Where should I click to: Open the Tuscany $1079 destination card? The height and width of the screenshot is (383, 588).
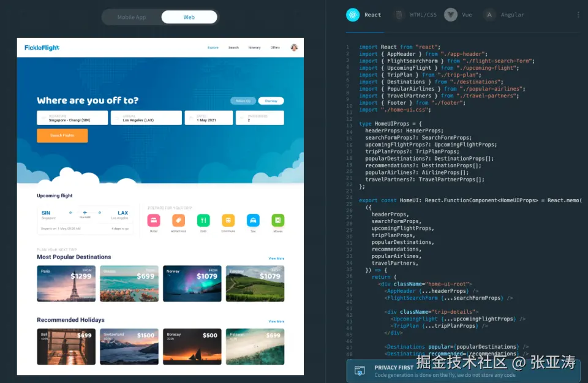tap(255, 284)
